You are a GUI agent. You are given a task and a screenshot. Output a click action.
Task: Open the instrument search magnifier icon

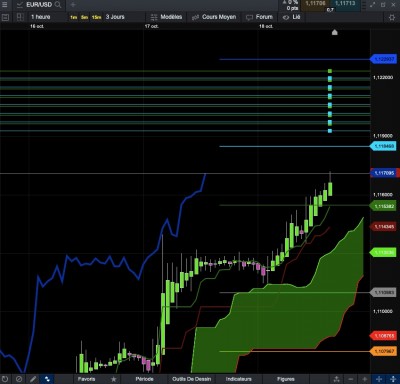(58, 5)
